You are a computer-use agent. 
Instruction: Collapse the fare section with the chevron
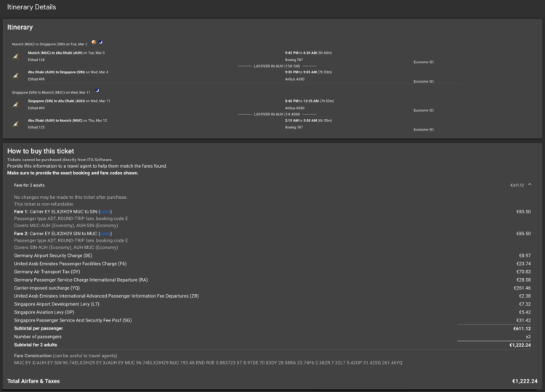[530, 184]
